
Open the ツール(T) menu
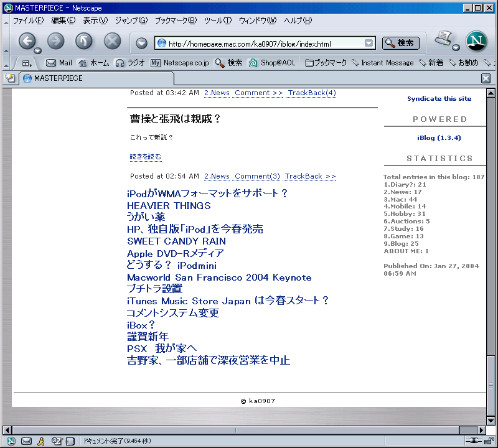(218, 21)
